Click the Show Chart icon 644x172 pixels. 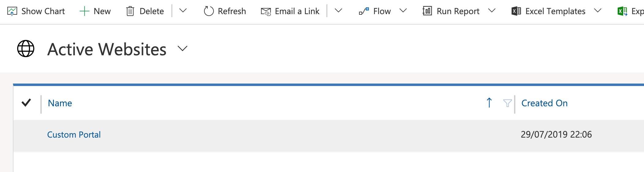pos(12,11)
